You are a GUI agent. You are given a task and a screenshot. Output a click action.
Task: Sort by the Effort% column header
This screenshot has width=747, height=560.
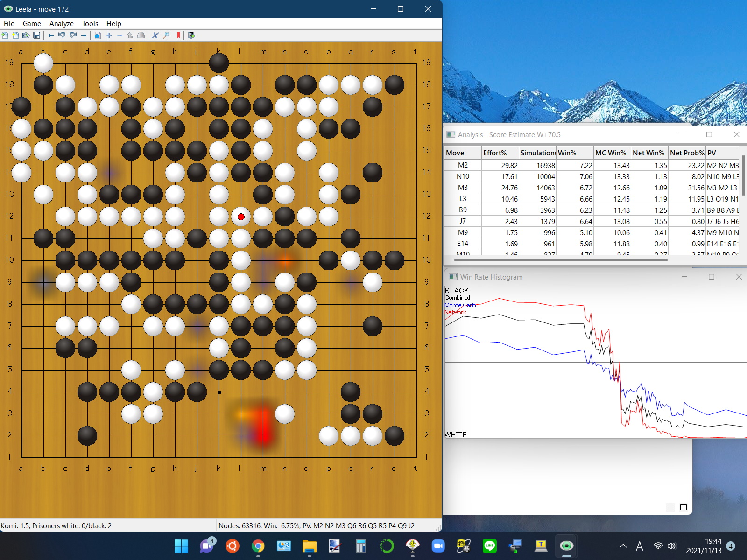click(500, 153)
